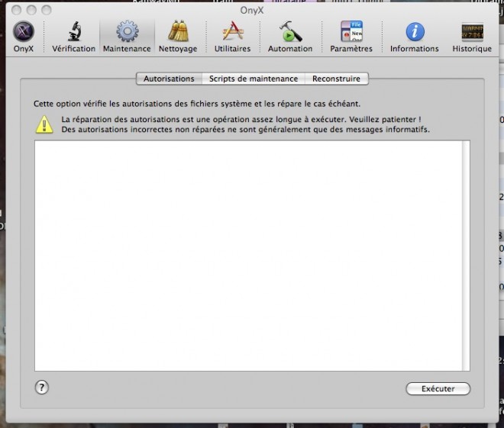Select the Maintenance gear icon

tap(128, 31)
